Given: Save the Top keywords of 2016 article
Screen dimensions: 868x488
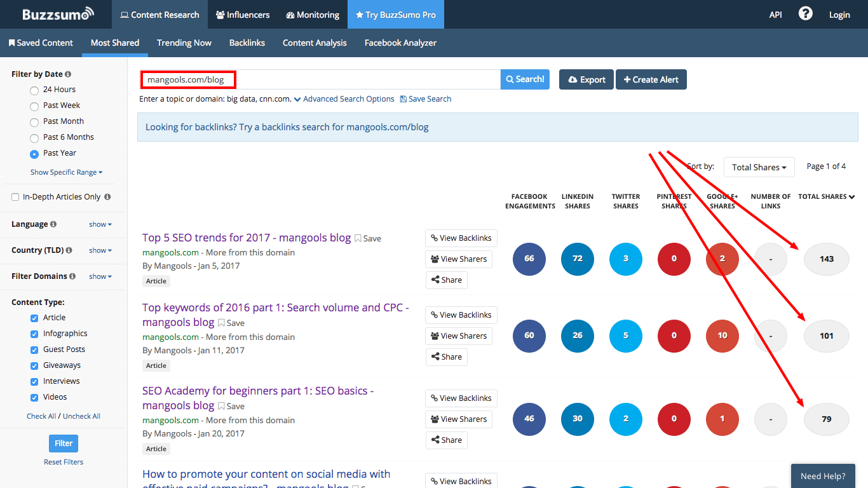Looking at the screenshot, I should point(231,323).
